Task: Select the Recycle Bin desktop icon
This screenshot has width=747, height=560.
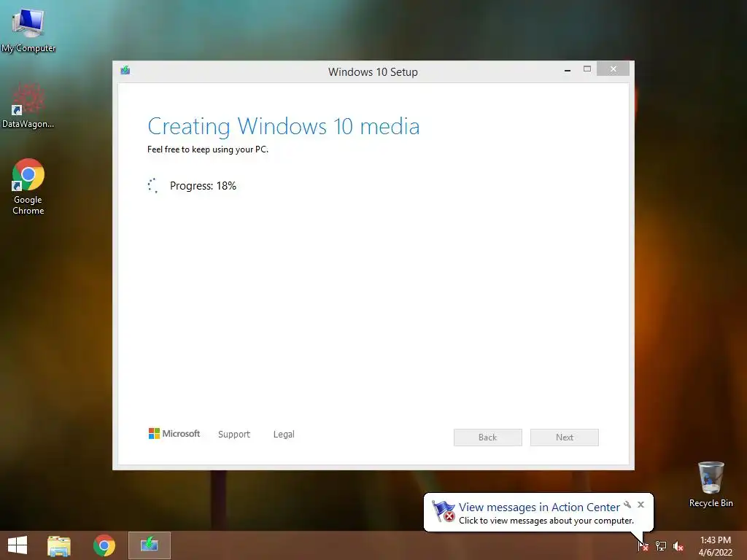Action: point(711,484)
